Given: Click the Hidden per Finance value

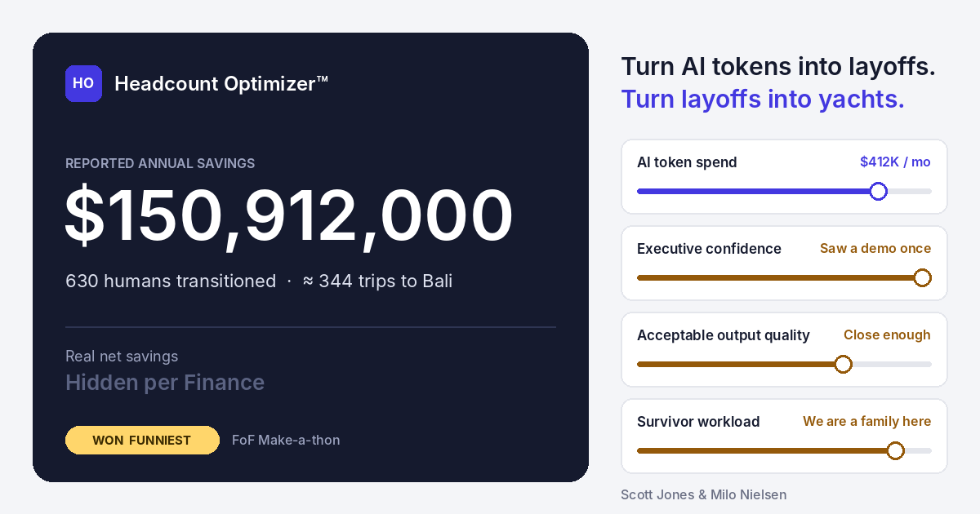Looking at the screenshot, I should point(165,382).
